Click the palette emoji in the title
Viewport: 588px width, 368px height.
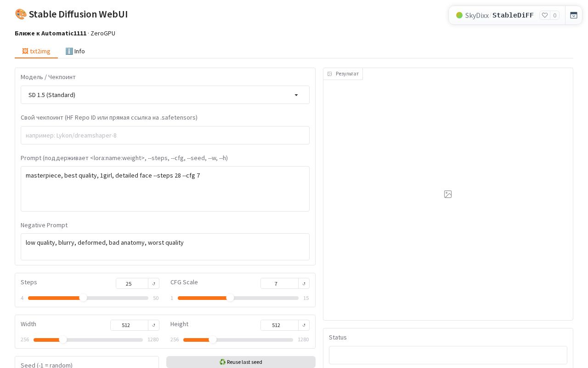pyautogui.click(x=21, y=14)
